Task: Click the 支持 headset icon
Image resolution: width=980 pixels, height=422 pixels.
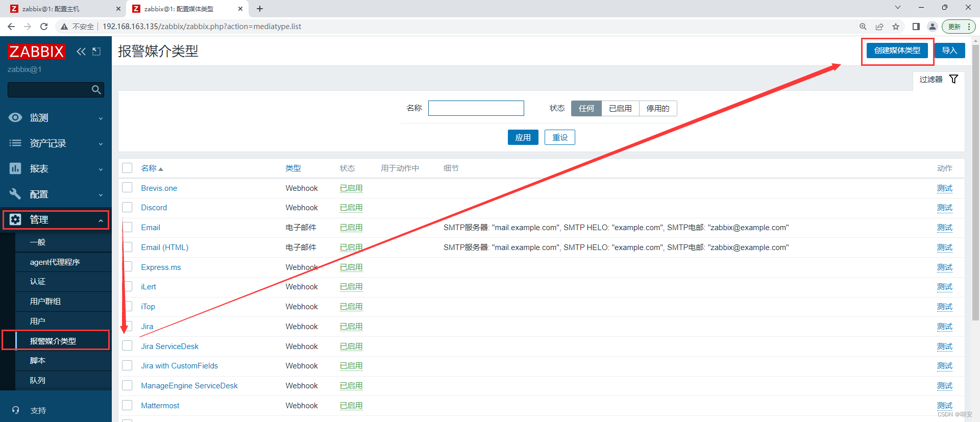Action: (x=15, y=410)
